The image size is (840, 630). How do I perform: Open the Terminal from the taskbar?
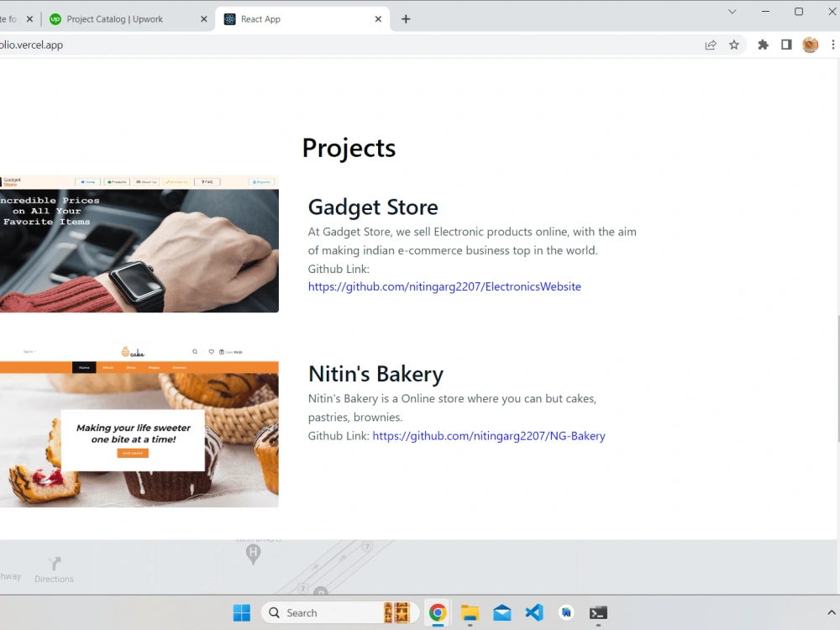pyautogui.click(x=598, y=612)
